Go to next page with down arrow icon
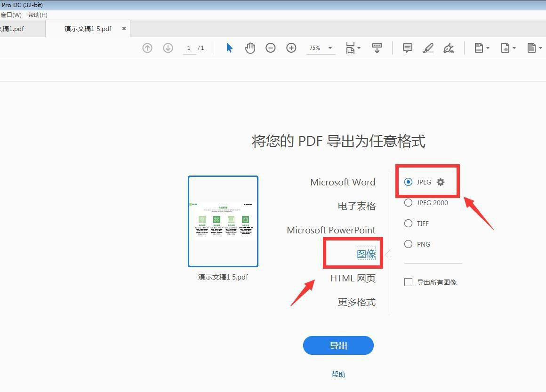Screen dimensions: 546x392 (x=168, y=48)
